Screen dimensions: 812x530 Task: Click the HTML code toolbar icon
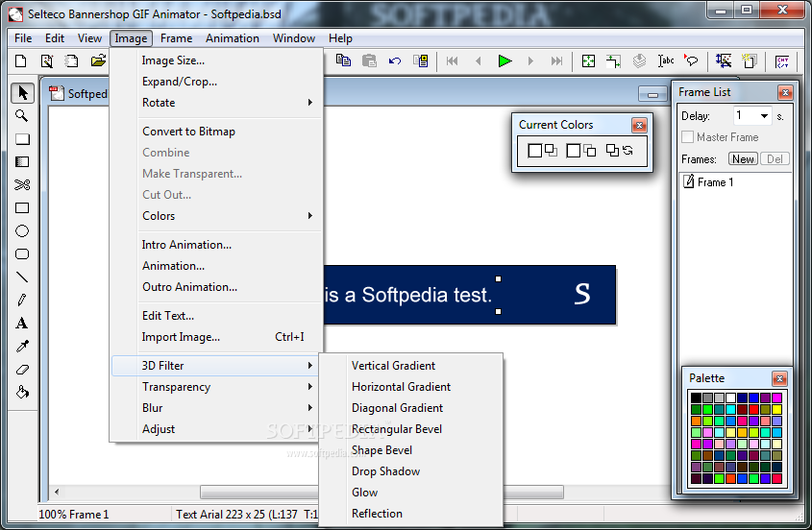[x=782, y=61]
